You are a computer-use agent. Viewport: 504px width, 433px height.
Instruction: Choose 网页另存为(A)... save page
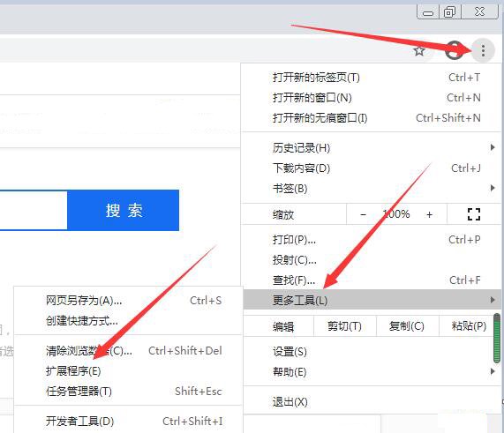pos(128,301)
